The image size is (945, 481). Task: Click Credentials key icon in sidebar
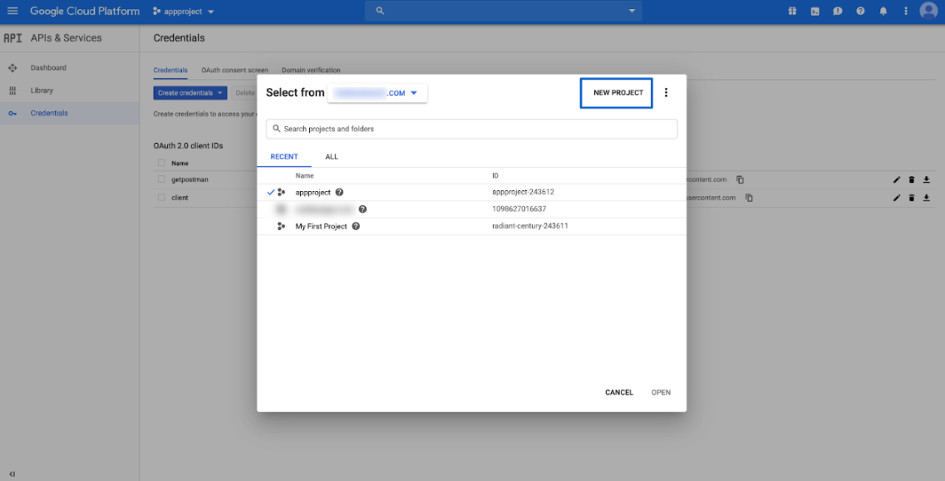[x=12, y=113]
